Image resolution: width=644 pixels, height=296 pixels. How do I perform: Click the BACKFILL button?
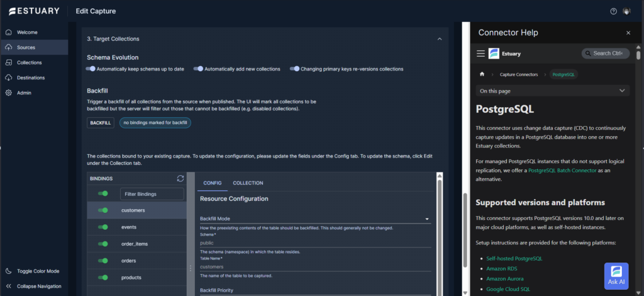pos(101,123)
